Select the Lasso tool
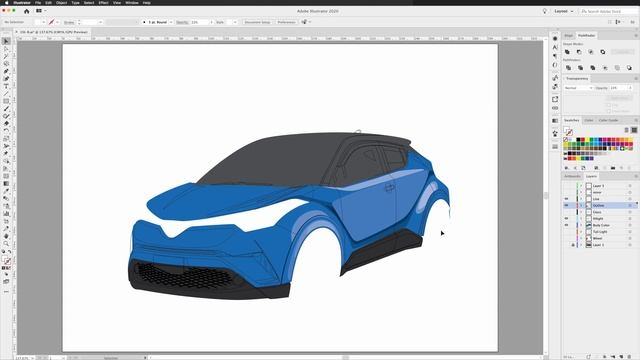The height and width of the screenshot is (360, 640). point(6,64)
